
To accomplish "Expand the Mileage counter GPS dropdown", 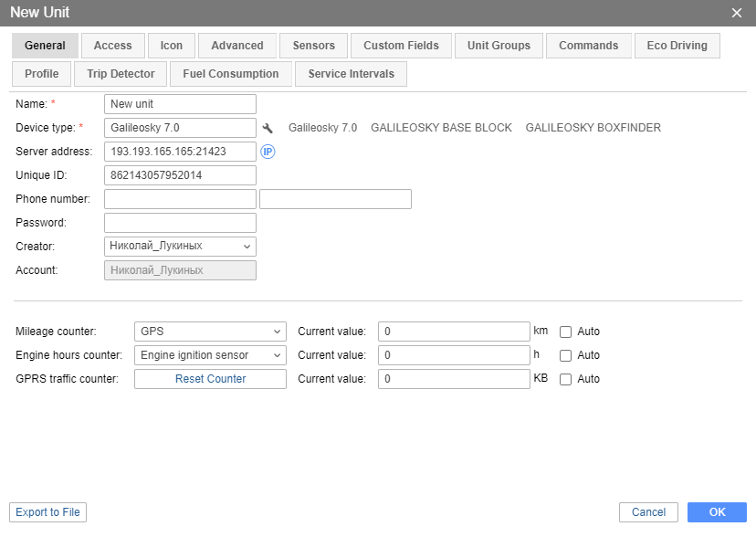I will click(x=210, y=332).
